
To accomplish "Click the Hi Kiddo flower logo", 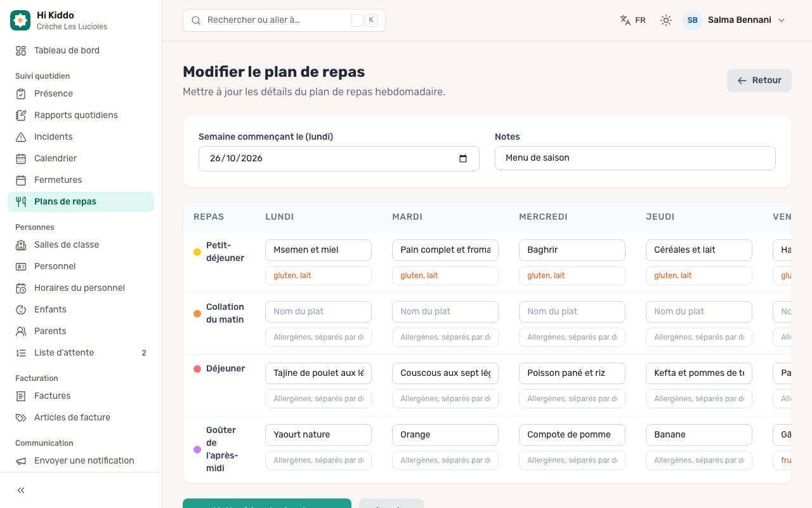I will pyautogui.click(x=20, y=20).
